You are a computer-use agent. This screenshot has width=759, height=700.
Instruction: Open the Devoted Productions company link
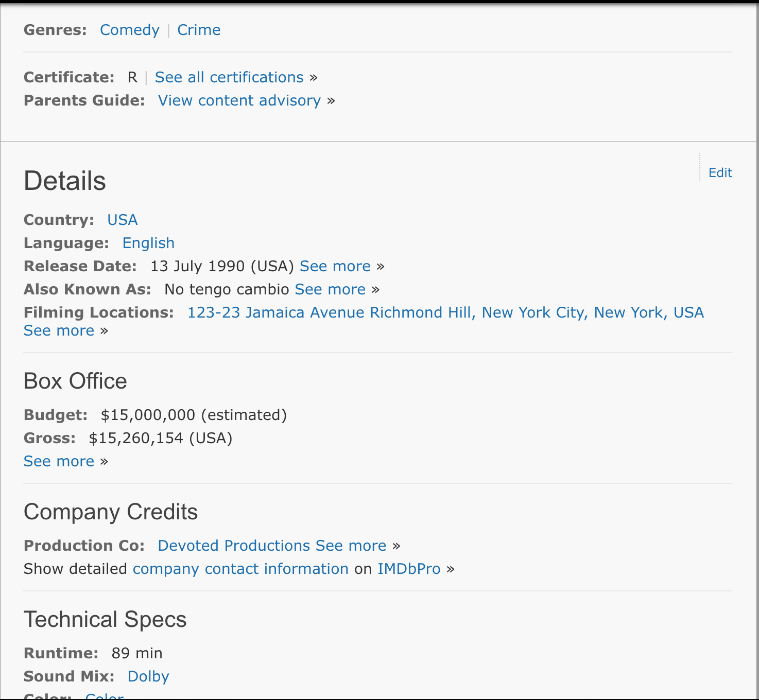click(234, 546)
